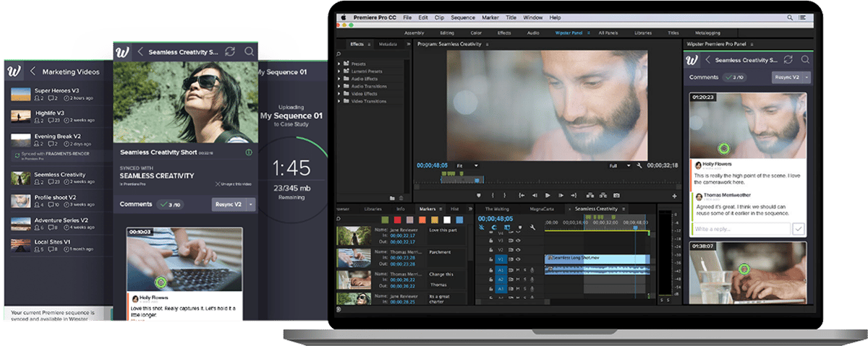Screen dimensions: 868x346
Task: Step forward one frame in Program monitor
Action: [561, 195]
